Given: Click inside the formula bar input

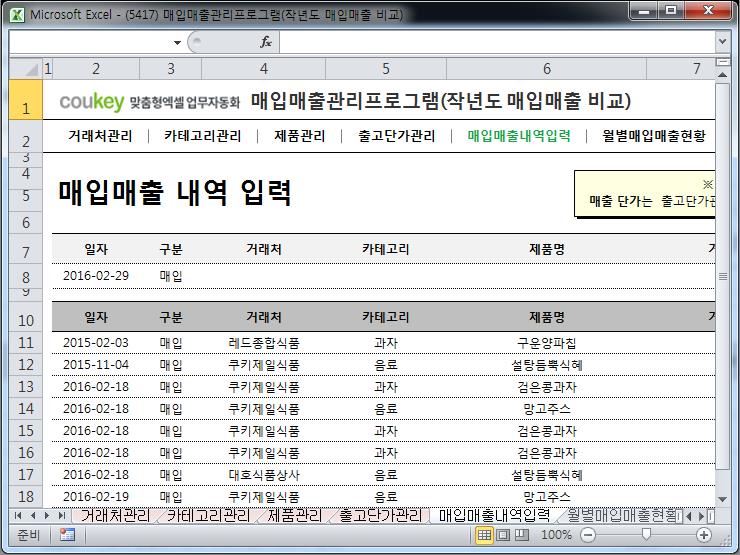Looking at the screenshot, I should [497, 42].
